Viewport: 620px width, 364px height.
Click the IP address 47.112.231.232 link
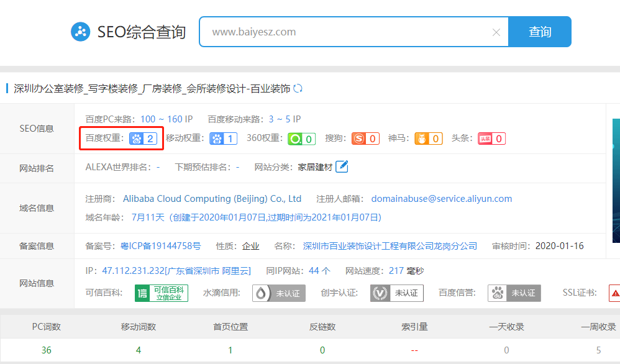click(176, 271)
